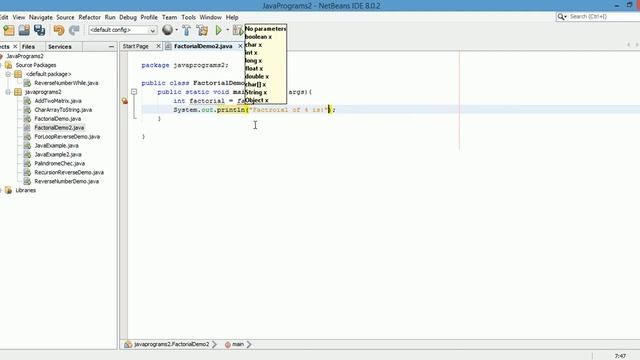The width and height of the screenshot is (640, 360).
Task: Click the green Run Project arrow
Action: pyautogui.click(x=219, y=30)
